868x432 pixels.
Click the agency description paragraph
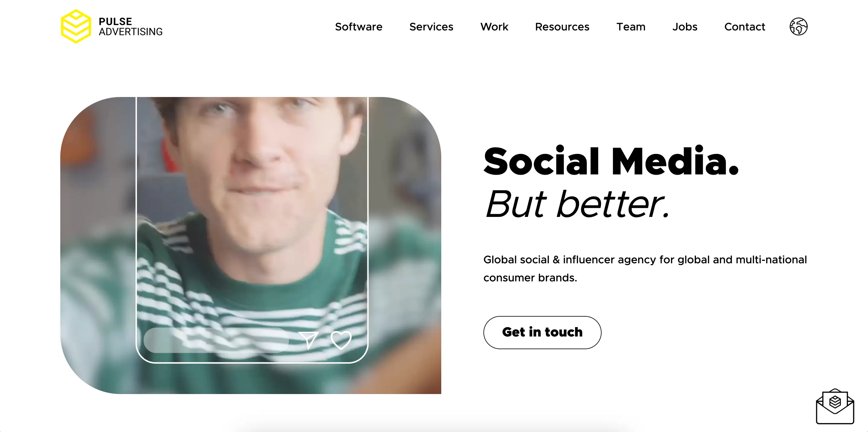click(x=645, y=268)
